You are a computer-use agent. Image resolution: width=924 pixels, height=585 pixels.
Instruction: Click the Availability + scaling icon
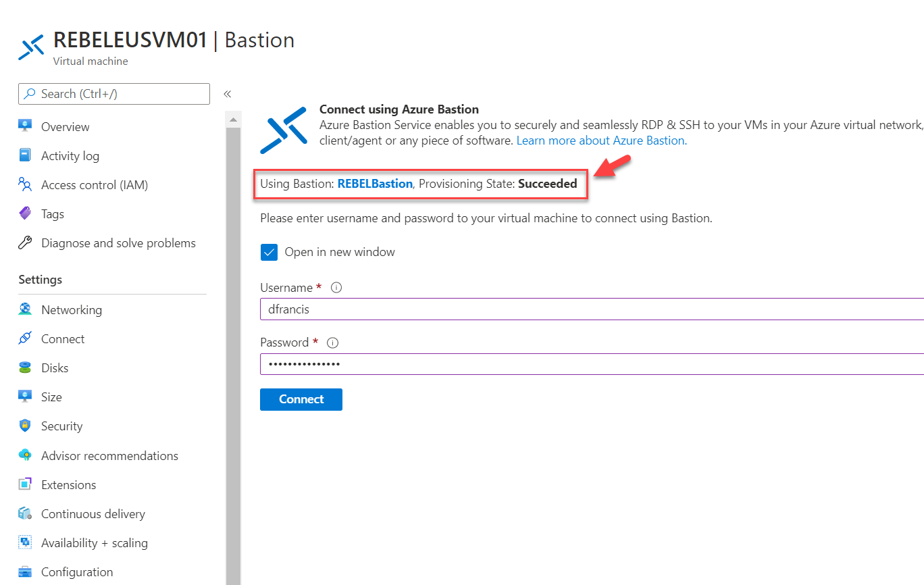coord(25,542)
